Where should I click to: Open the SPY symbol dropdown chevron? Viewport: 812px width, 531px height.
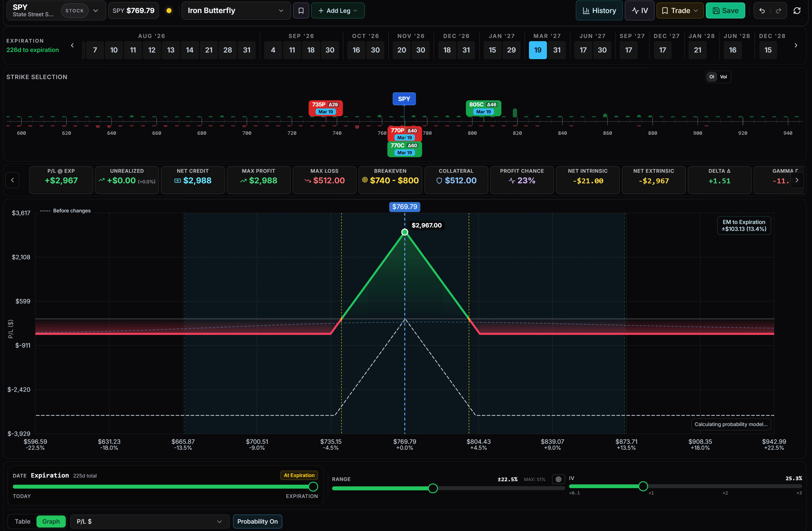pyautogui.click(x=96, y=11)
